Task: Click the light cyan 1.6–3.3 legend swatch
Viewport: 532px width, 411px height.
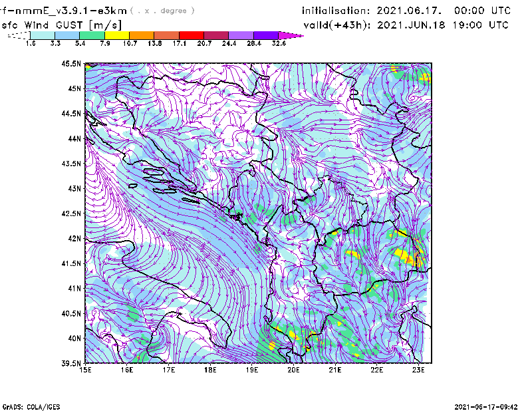Action: click(43, 35)
